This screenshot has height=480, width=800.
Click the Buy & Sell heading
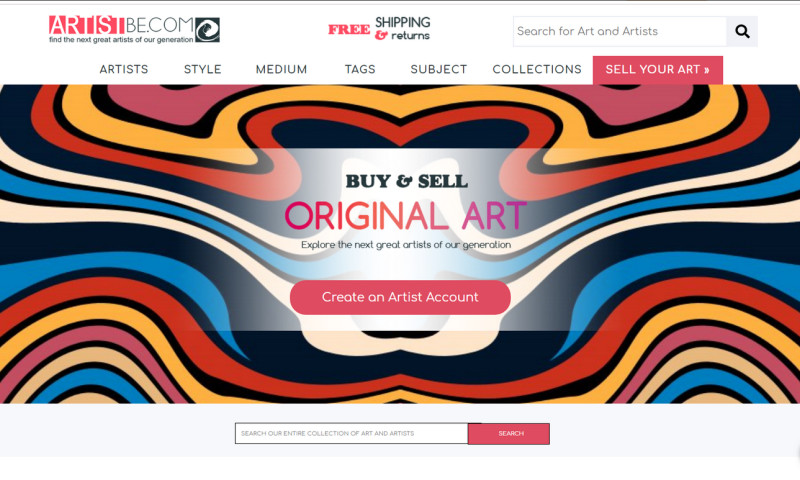pos(407,181)
